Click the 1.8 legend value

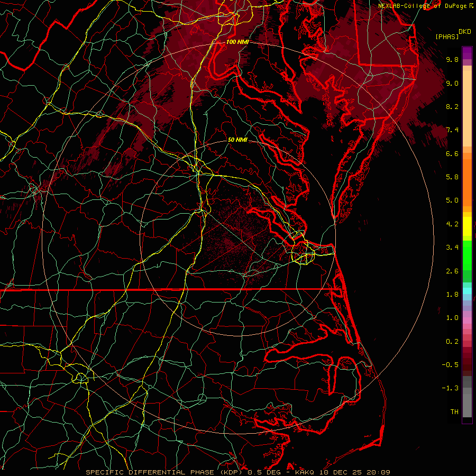(x=452, y=295)
